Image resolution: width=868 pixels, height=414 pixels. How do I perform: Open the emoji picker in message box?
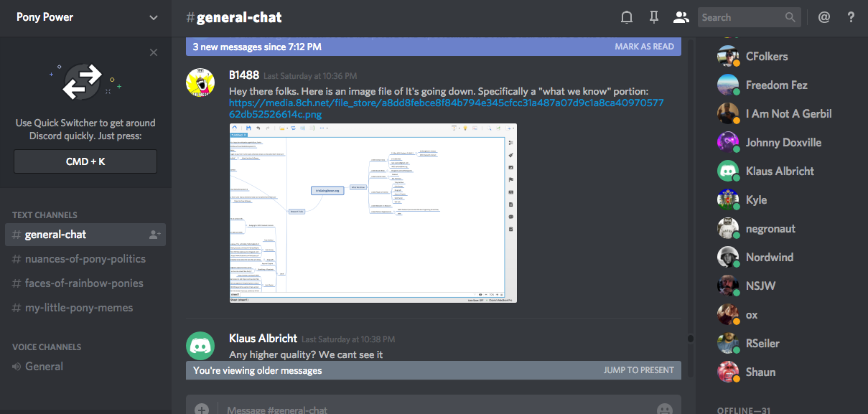coord(664,409)
